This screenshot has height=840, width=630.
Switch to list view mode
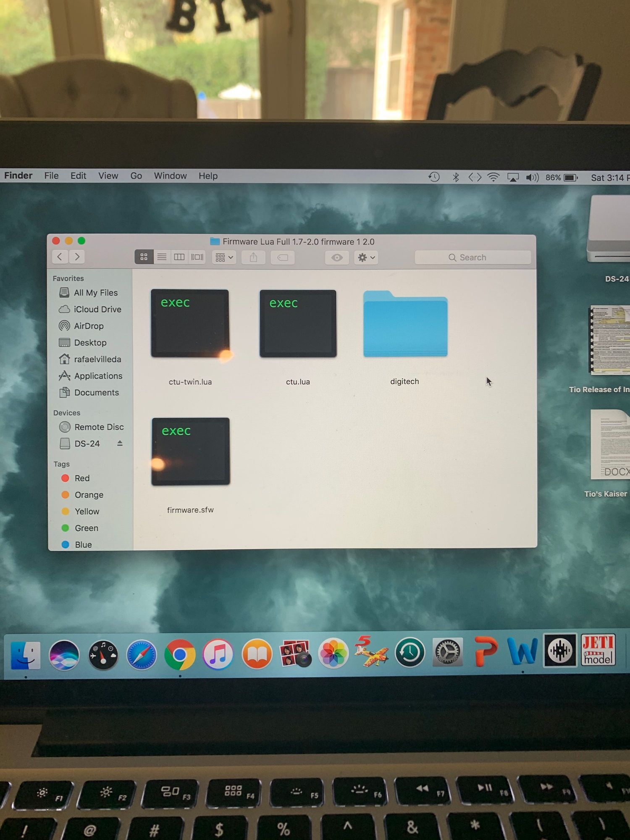click(x=162, y=257)
